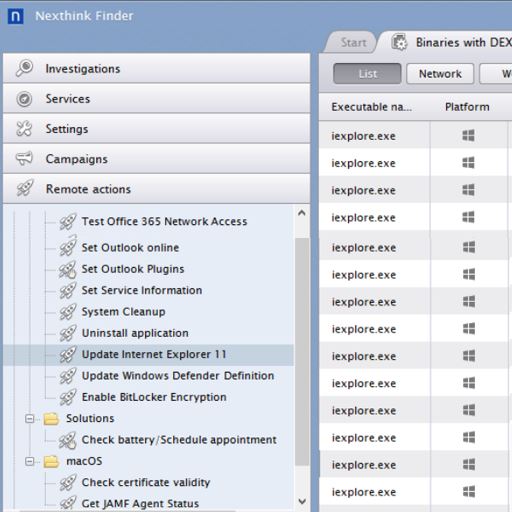Collapse the Solutions folder node
Image resolution: width=512 pixels, height=512 pixels.
30,419
